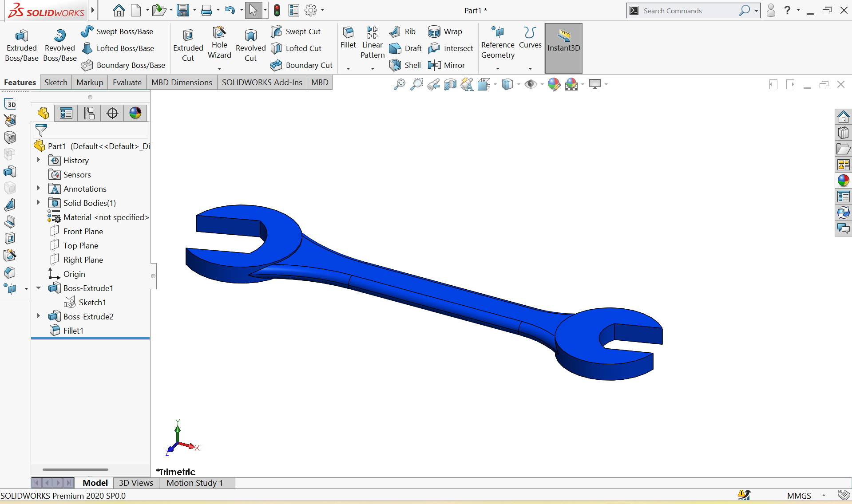Click the Search Commands input field
The image size is (852, 504).
coord(688,11)
